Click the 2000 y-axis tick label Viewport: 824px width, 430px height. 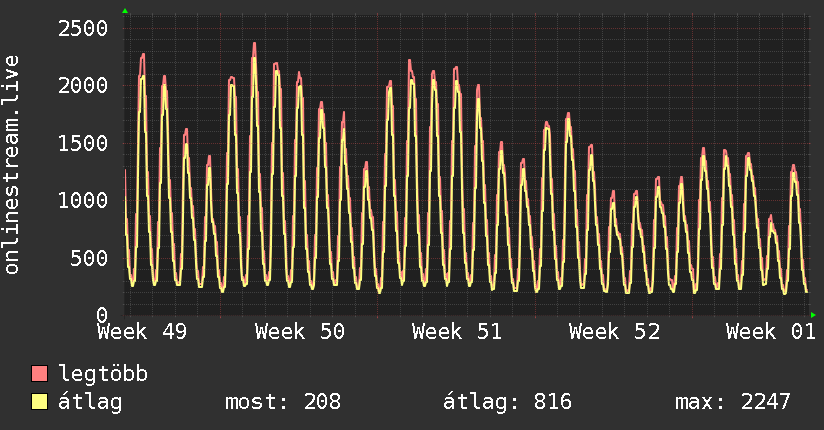(83, 86)
